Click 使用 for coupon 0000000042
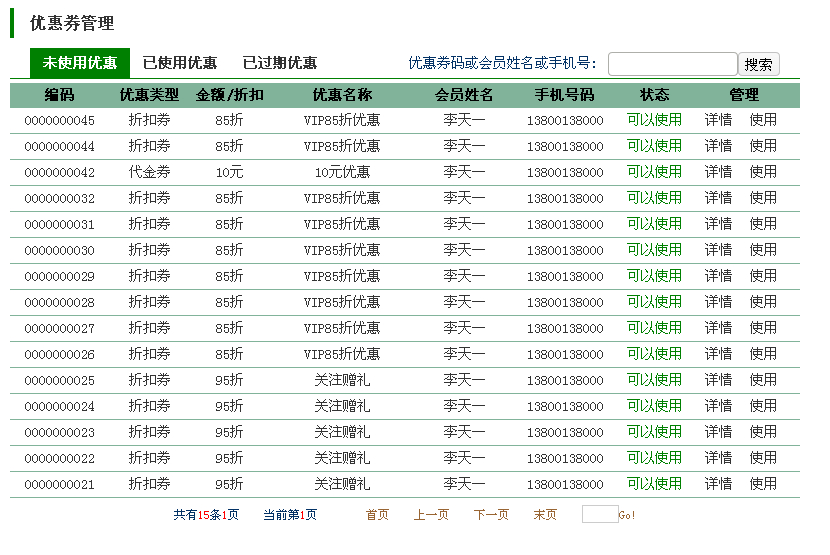This screenshot has width=830, height=555. click(763, 172)
